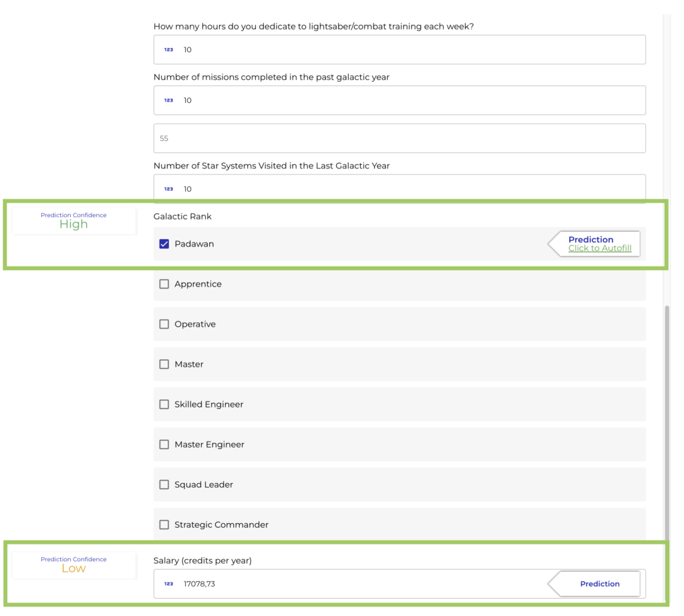Click the Prediction arrow tag beside Salary
The width and height of the screenshot is (684, 616).
599,583
